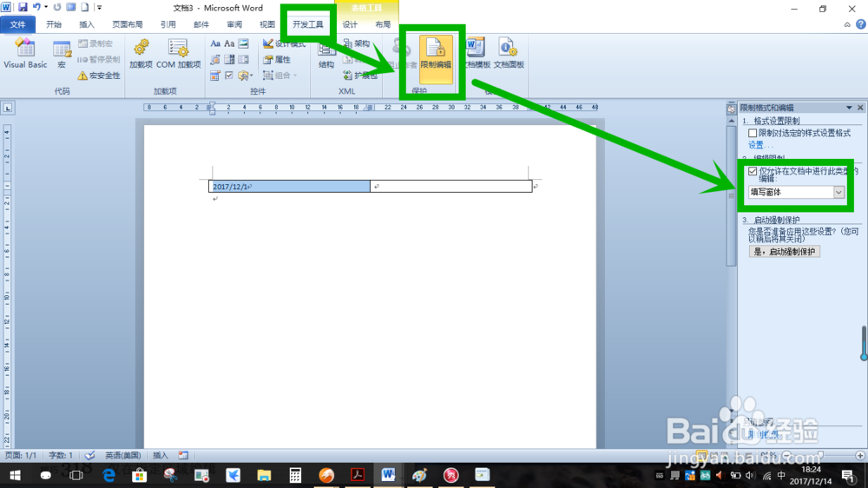Click the empty right table cell
This screenshot has height=488, width=868.
(450, 186)
